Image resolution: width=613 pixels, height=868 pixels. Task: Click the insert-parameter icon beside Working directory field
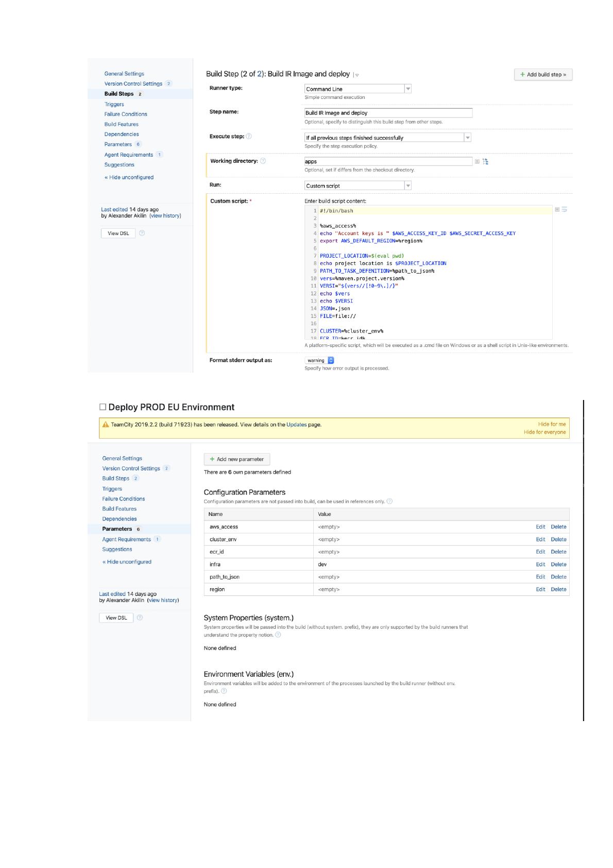click(477, 161)
